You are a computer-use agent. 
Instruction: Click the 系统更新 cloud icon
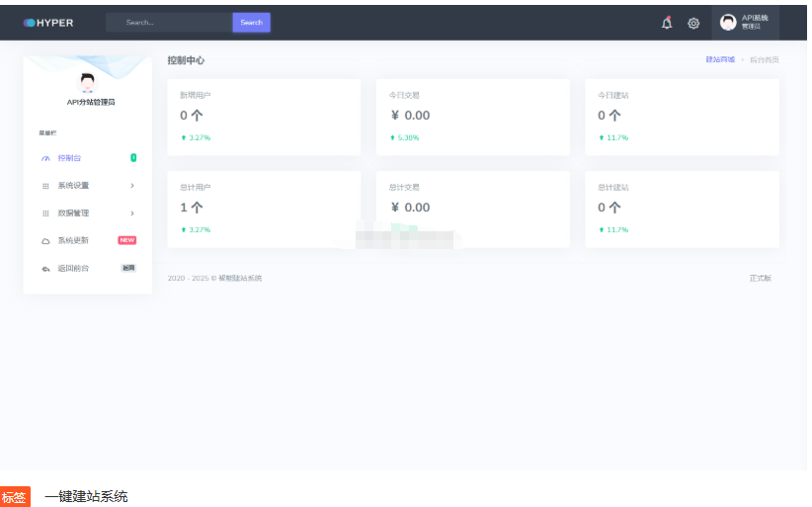(45, 241)
